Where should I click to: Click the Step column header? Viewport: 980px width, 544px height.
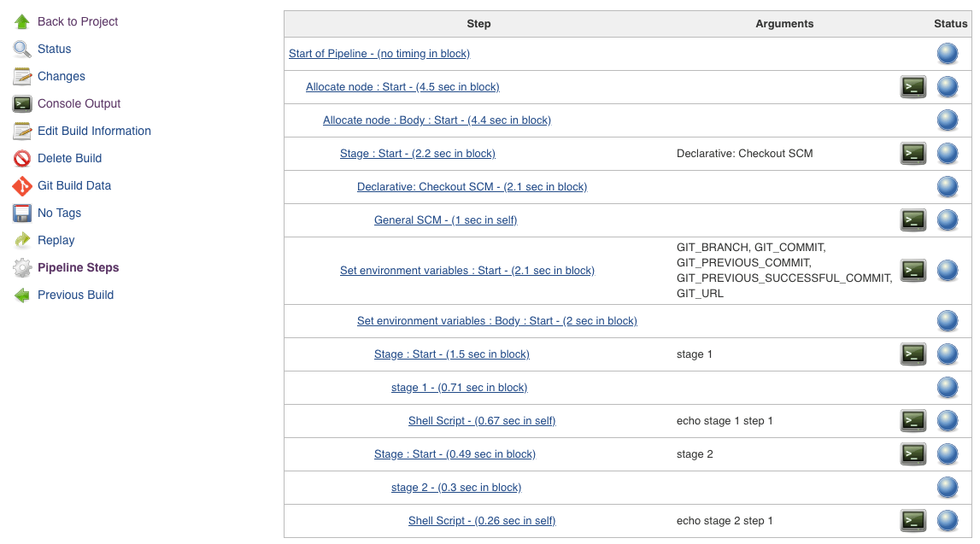click(x=478, y=24)
